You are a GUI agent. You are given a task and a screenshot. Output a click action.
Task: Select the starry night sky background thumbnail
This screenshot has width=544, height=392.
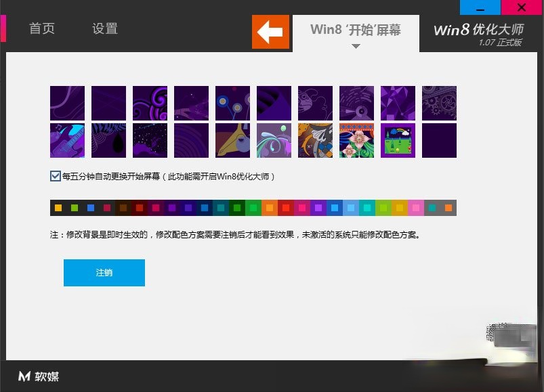click(150, 139)
